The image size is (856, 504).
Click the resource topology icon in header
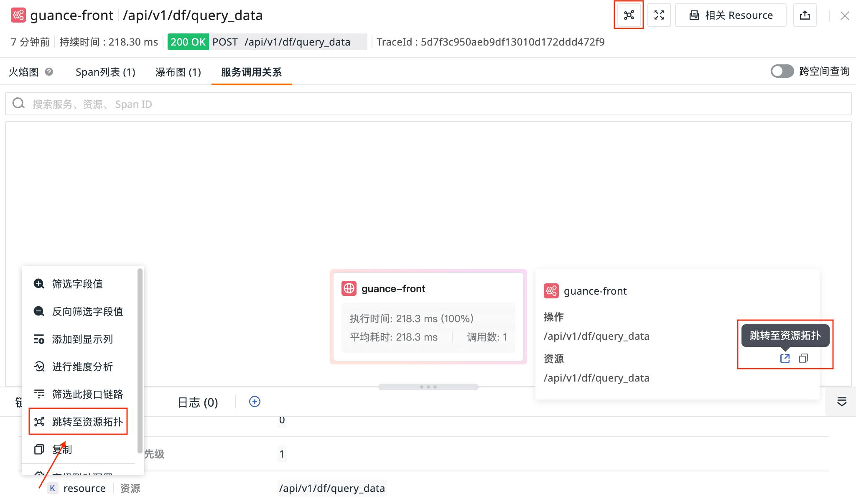click(x=629, y=15)
